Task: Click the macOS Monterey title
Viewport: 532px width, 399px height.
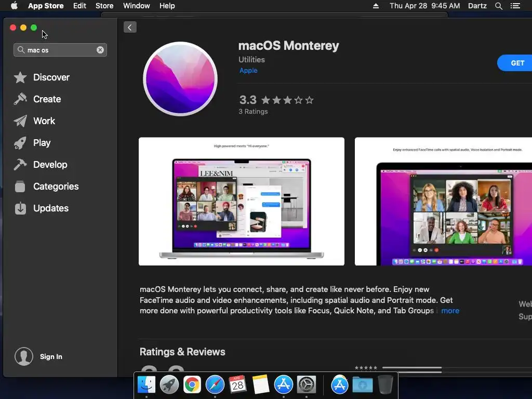Action: point(289,46)
